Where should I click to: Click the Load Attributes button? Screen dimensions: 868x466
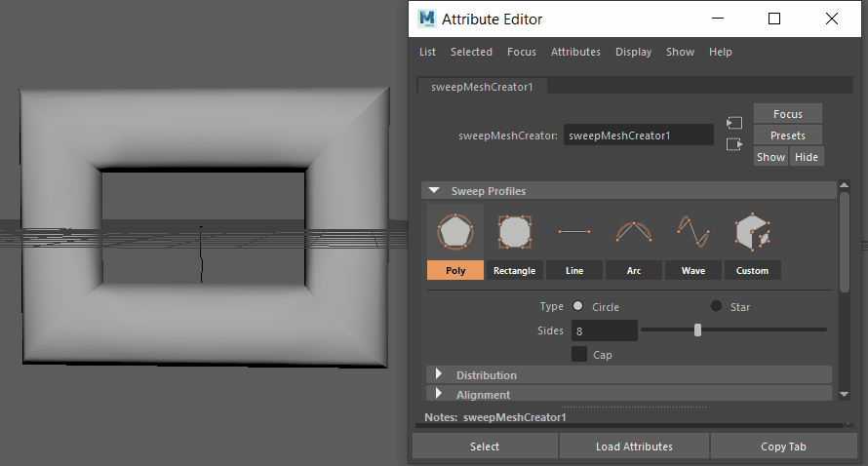click(x=634, y=447)
